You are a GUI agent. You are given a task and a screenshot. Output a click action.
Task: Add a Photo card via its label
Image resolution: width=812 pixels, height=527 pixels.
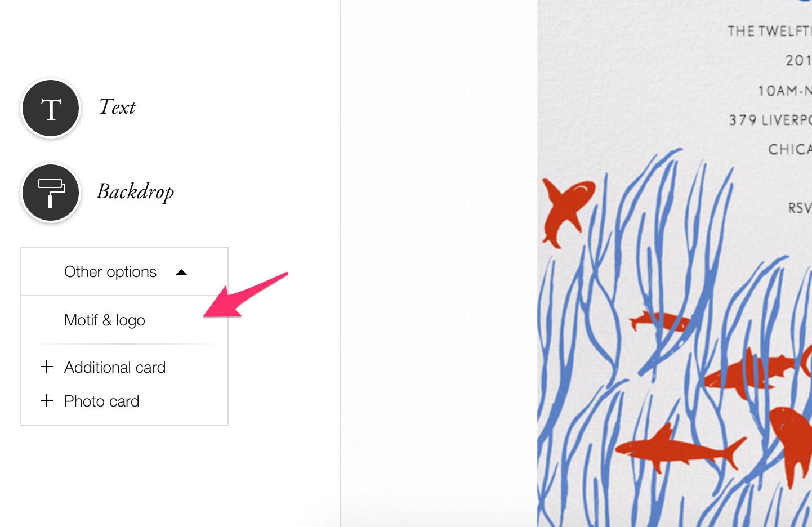tap(102, 401)
